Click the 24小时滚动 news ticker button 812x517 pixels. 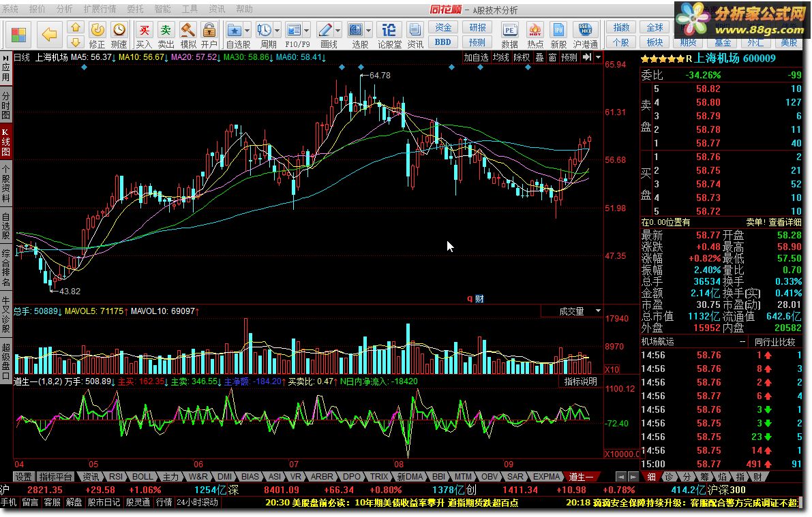point(197,502)
